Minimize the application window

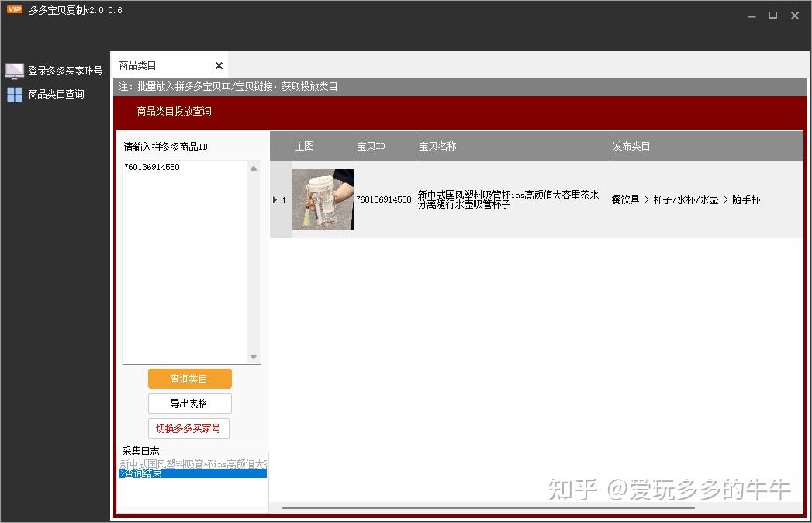tap(752, 16)
